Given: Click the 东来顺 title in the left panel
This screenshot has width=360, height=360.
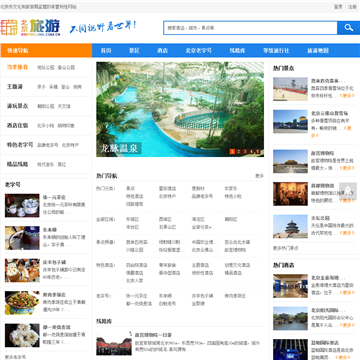Looking at the screenshot, I should 50,230.
